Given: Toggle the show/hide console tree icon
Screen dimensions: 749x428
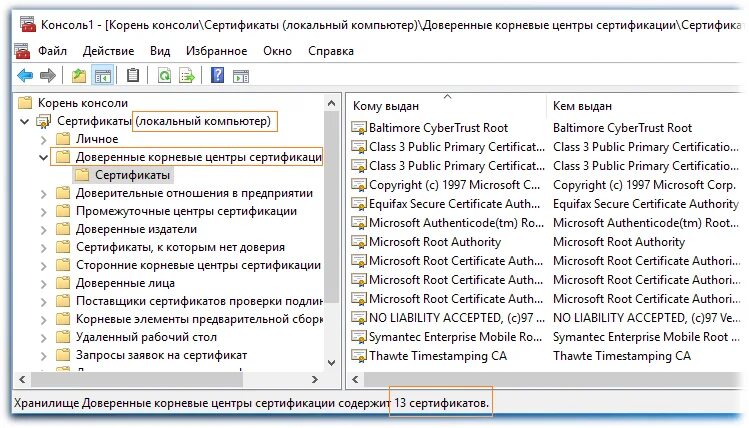Looking at the screenshot, I should coord(103,75).
